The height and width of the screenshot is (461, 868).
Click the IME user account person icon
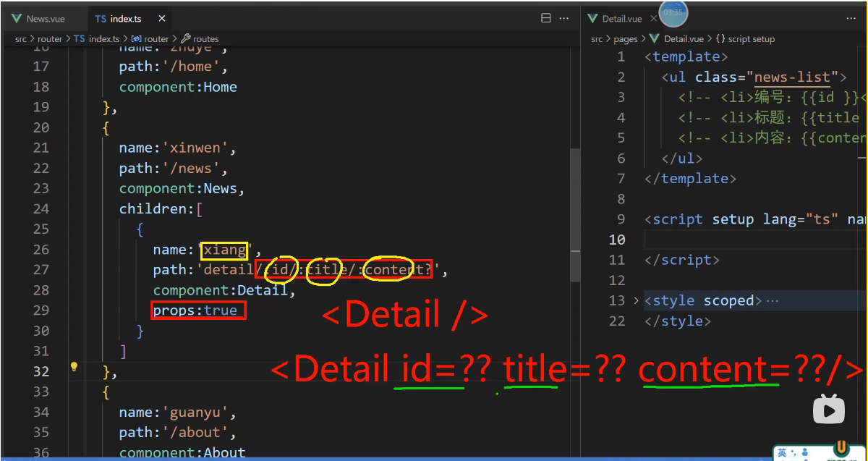pos(804,454)
